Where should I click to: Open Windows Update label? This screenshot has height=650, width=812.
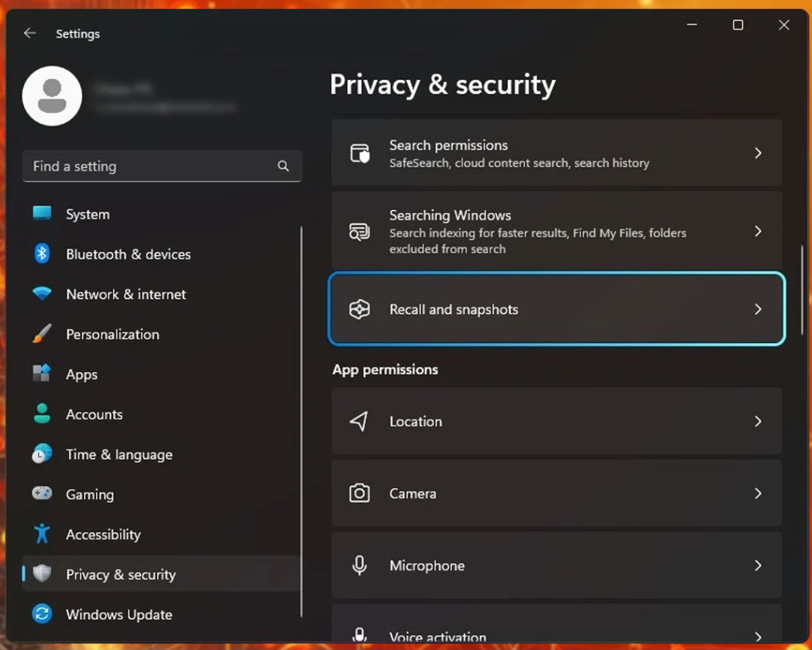(119, 614)
